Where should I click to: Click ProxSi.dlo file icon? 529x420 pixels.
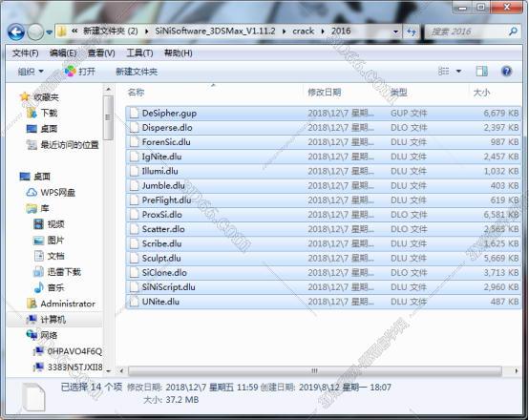[135, 215]
